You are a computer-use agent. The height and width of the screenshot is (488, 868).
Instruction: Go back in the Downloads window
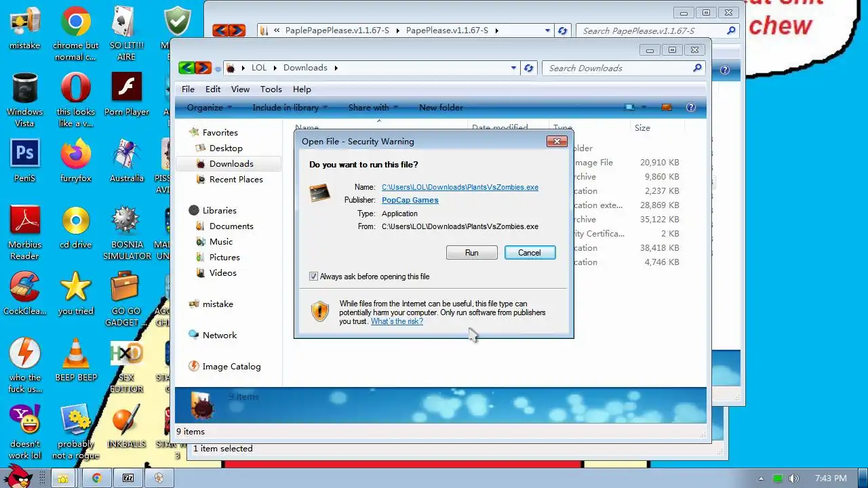(x=186, y=68)
